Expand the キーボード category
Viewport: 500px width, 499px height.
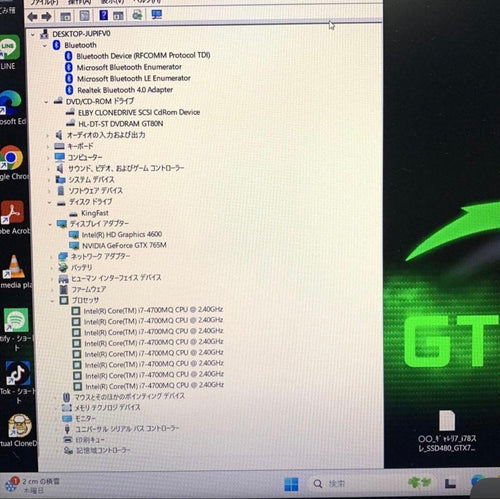click(x=48, y=147)
